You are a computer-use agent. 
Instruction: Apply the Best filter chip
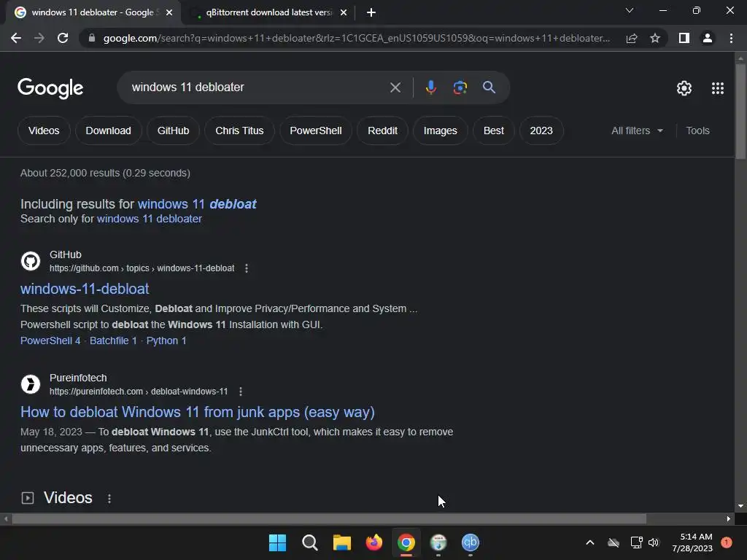(494, 131)
